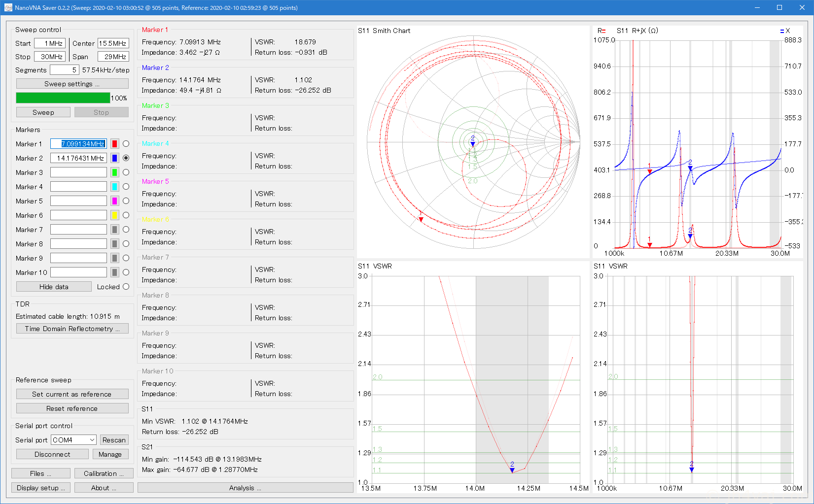Select Marker 1 radio button
The height and width of the screenshot is (504, 814).
coord(126,144)
